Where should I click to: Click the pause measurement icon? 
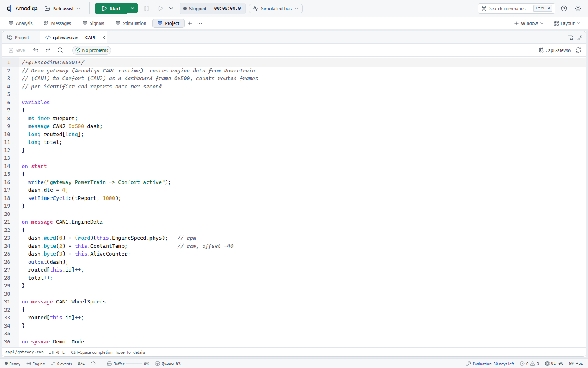147,9
